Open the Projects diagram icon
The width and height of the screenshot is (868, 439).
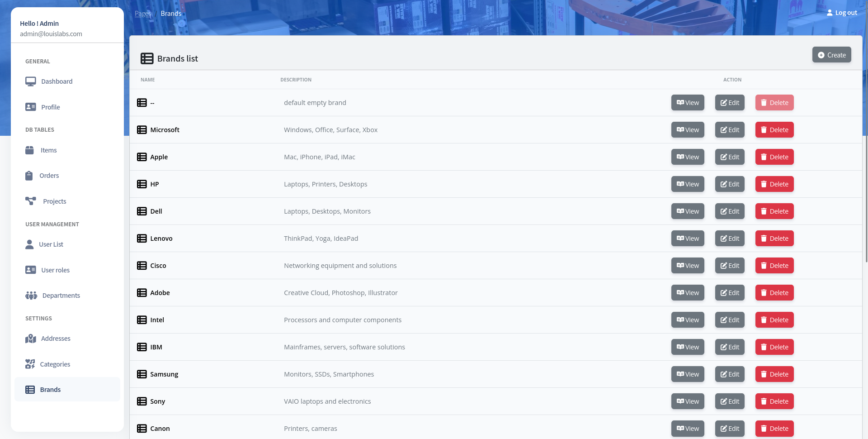[x=31, y=201]
